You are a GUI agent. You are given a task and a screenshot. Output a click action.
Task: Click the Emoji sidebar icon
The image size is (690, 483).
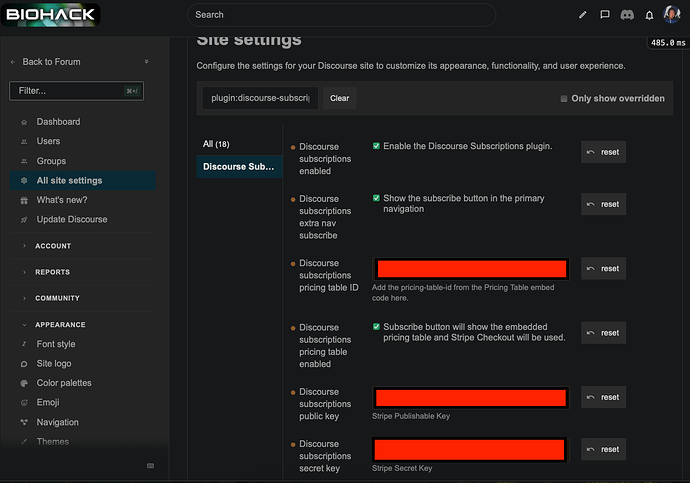(x=24, y=402)
